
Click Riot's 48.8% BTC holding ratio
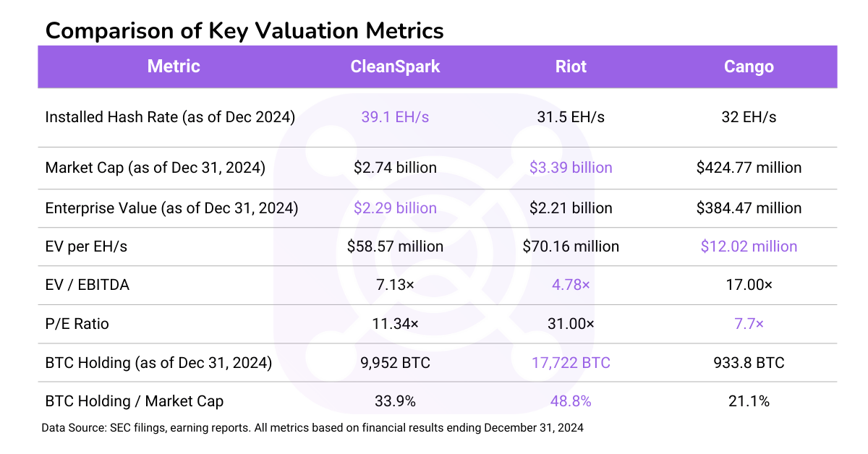(x=571, y=401)
